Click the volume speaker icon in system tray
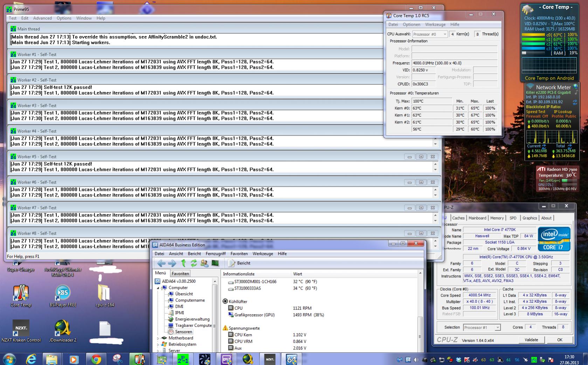 click(416, 360)
